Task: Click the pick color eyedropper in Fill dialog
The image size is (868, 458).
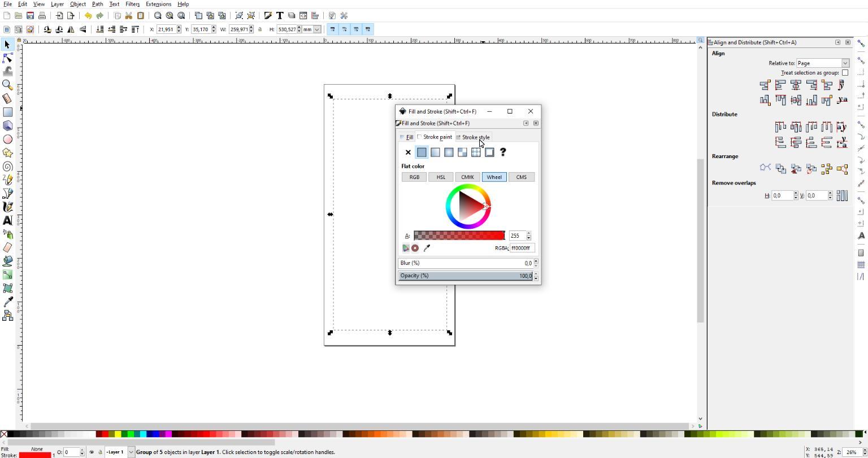Action: pos(427,248)
